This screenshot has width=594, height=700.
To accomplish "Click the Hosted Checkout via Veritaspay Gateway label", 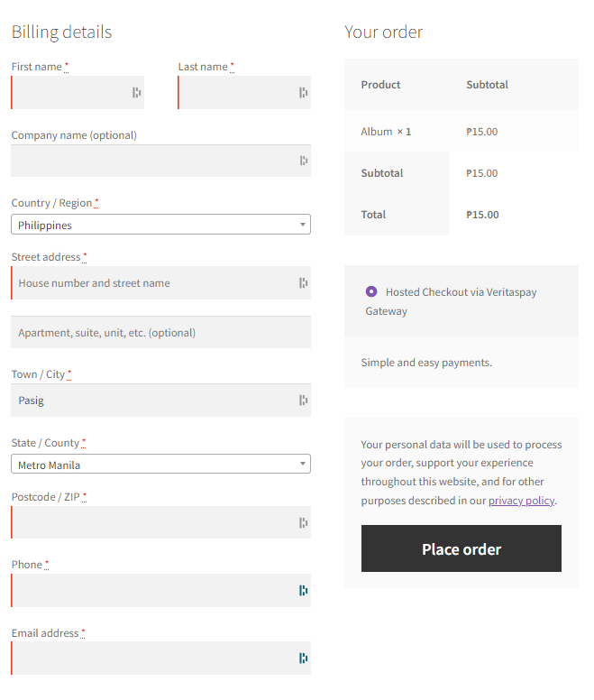I will click(451, 301).
